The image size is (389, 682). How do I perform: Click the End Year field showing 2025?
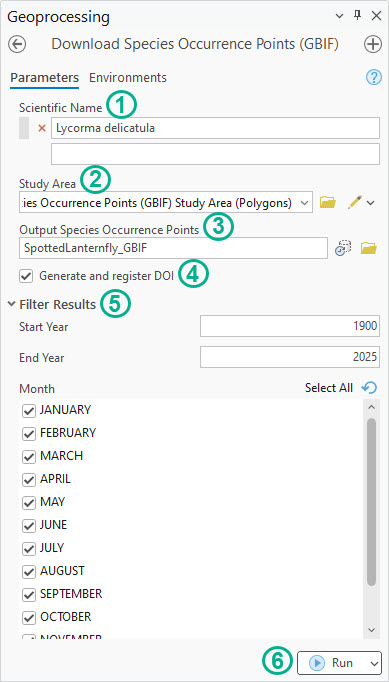click(x=290, y=357)
